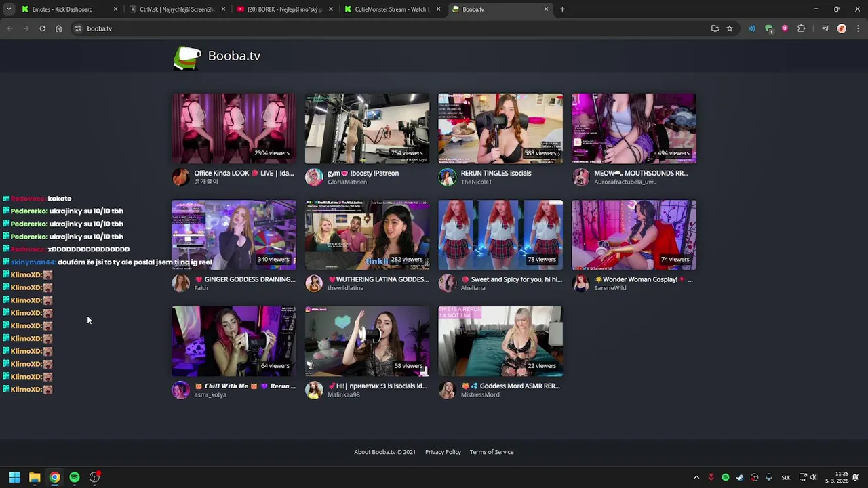868x488 pixels.
Task: Switch SLK keyboard language indicator
Action: point(786,477)
